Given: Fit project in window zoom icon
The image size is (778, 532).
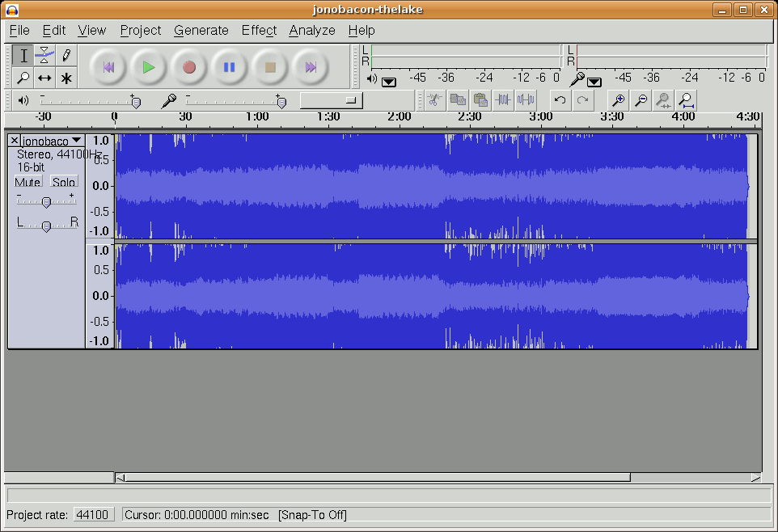Looking at the screenshot, I should [686, 100].
